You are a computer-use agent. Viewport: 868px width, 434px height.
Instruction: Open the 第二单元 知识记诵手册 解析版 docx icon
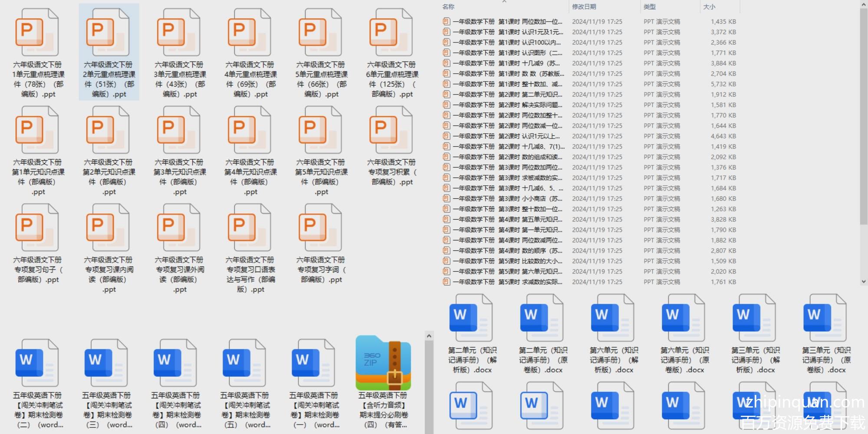[x=472, y=318]
